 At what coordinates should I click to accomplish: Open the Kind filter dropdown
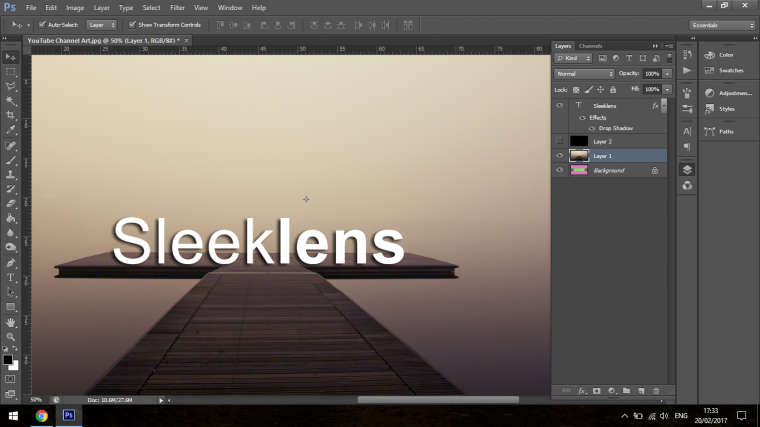573,58
